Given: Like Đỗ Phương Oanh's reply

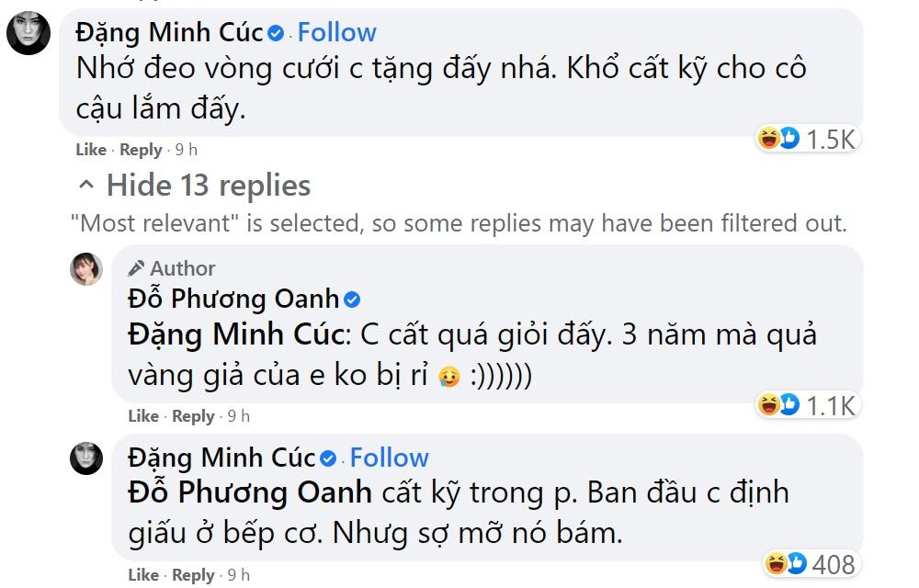Looking at the screenshot, I should [142, 415].
